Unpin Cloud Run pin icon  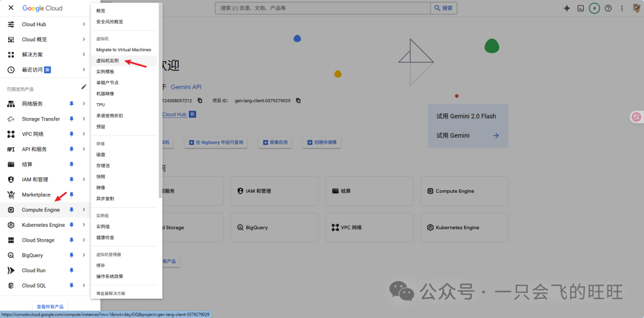72,270
